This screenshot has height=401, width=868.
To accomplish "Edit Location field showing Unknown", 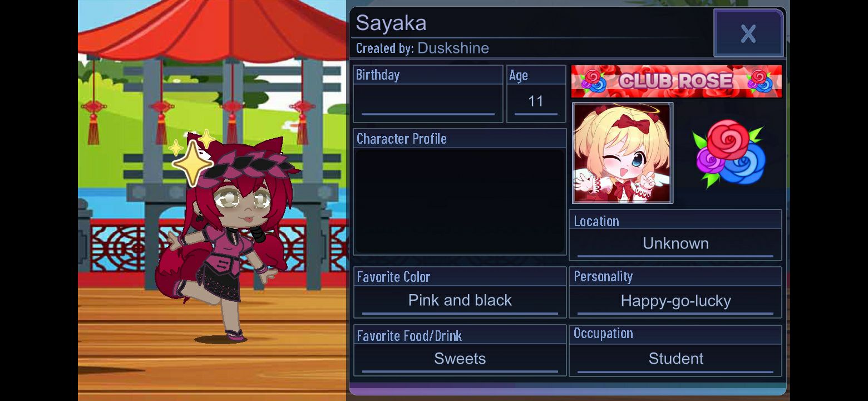I will (x=675, y=244).
